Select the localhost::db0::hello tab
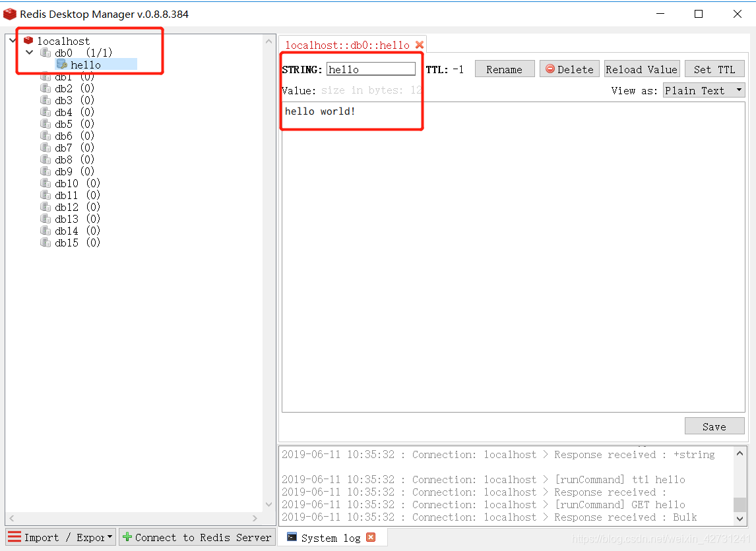 click(347, 45)
